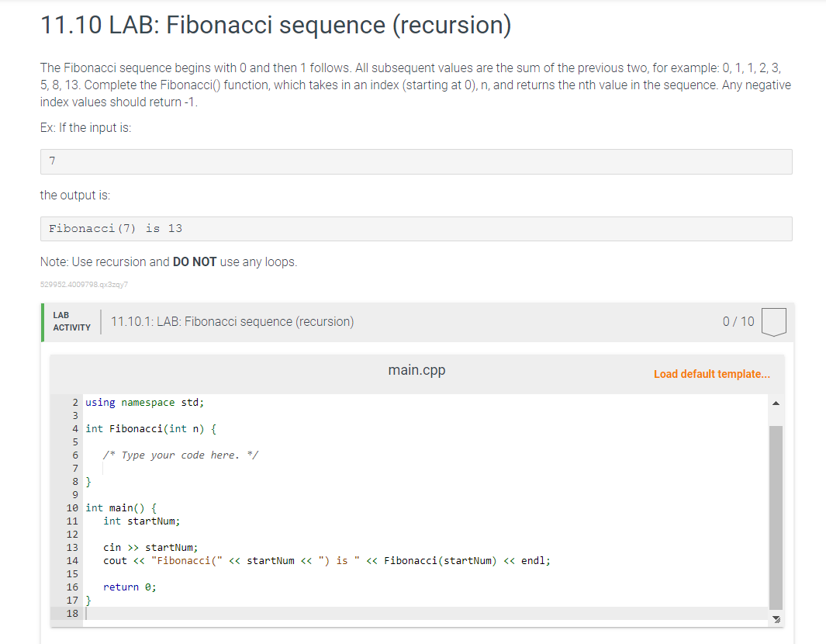Click the int Fibonacci function signature on line 4
The image size is (826, 644).
(x=151, y=429)
